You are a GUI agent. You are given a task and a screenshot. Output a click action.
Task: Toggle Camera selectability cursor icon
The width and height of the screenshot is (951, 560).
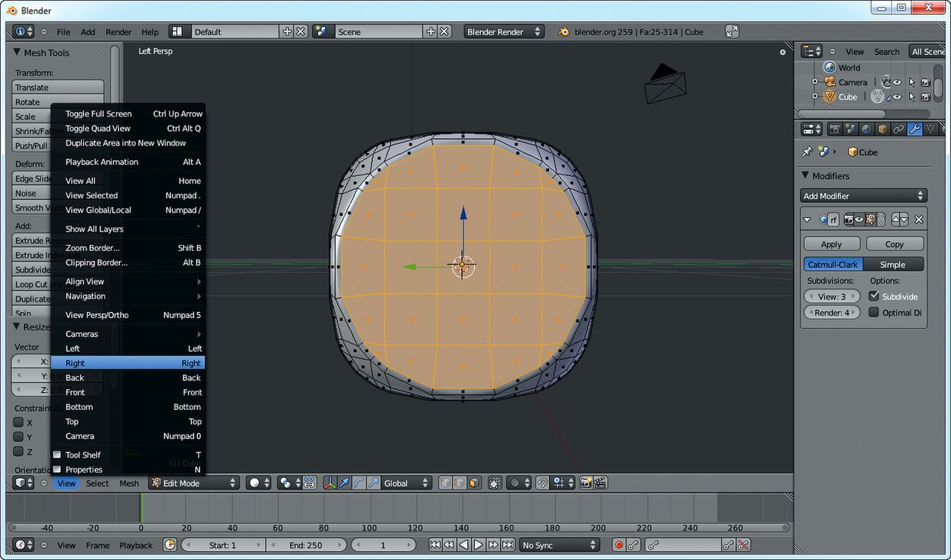912,82
